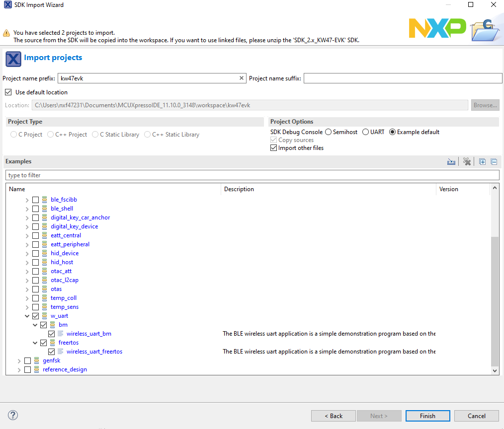
Task: Click the clear selection X icon in Examples toolbar
Action: pos(467,162)
